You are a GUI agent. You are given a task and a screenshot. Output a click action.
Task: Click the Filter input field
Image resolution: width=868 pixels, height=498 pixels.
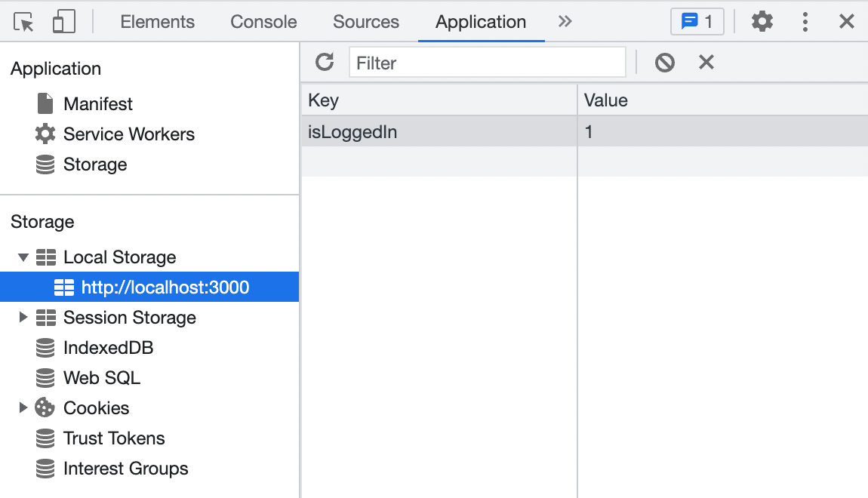[x=487, y=63]
